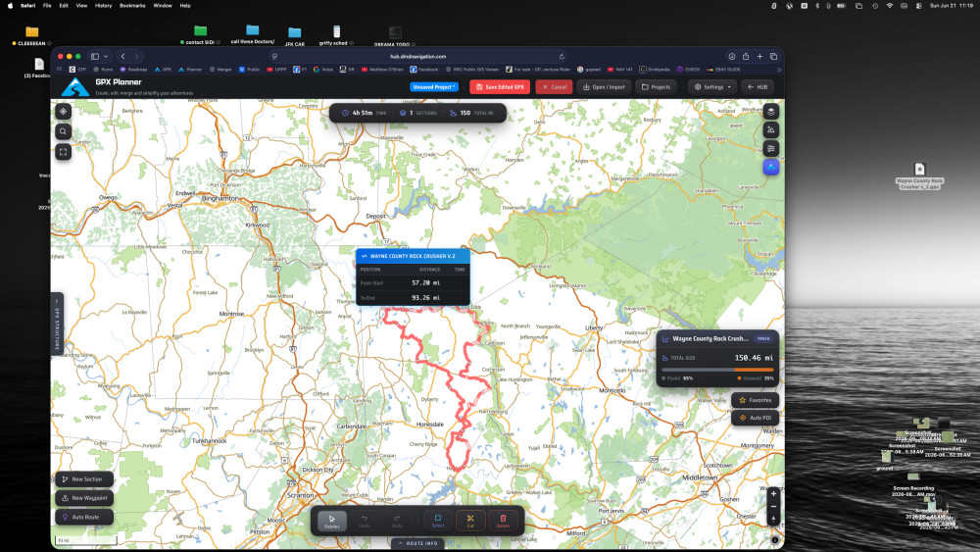
Task: Open the Edit menu
Action: pyautogui.click(x=64, y=6)
